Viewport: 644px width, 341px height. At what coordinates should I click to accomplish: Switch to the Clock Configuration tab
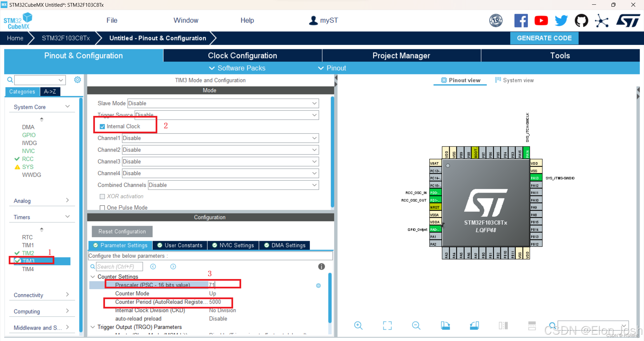pos(242,55)
